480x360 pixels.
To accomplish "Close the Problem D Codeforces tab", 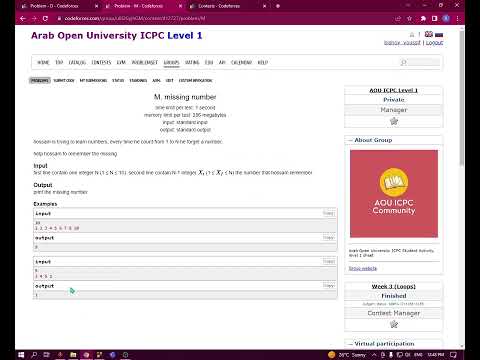I will pyautogui.click(x=97, y=6).
